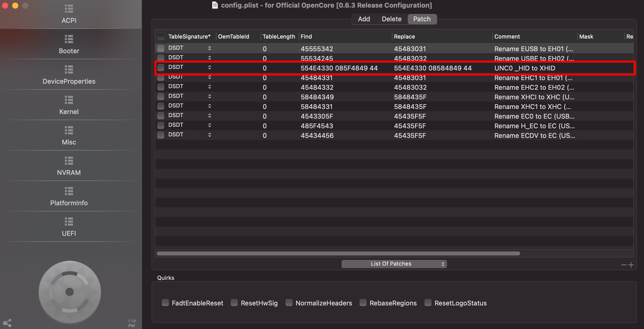
Task: Go to the Misc section icon
Action: pos(69,131)
